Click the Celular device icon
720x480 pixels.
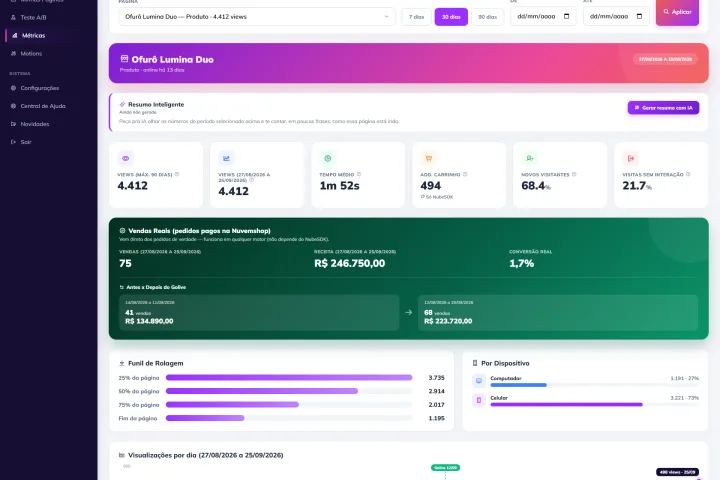479,400
